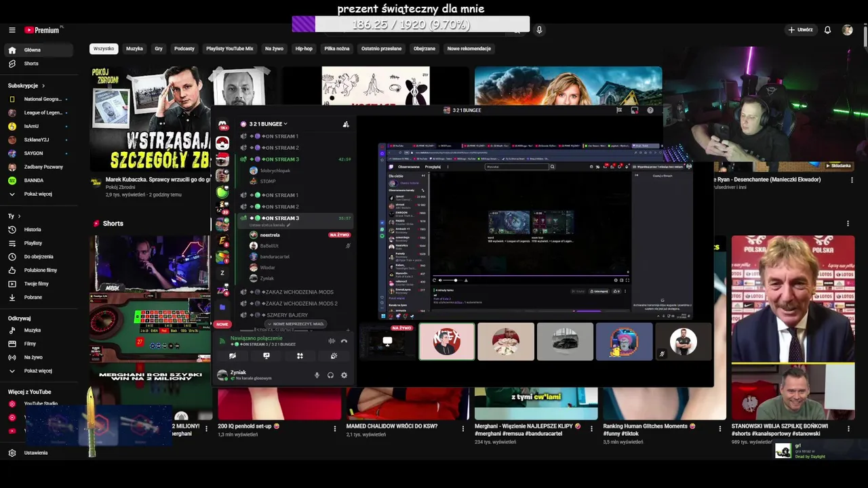Screen dimensions: 868x488
Task: Open Polubione filmy liked videos
Action: [x=39, y=270]
